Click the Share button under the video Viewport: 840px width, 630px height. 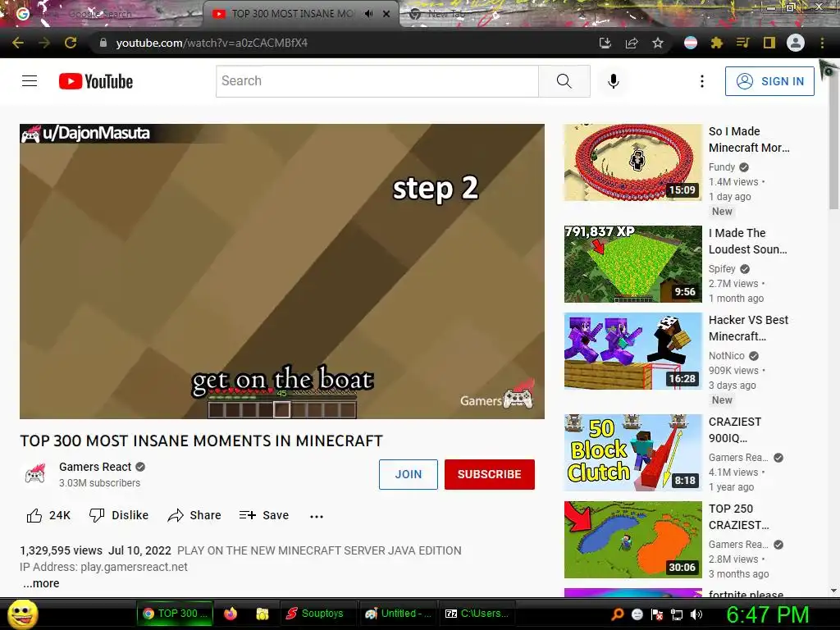(194, 515)
